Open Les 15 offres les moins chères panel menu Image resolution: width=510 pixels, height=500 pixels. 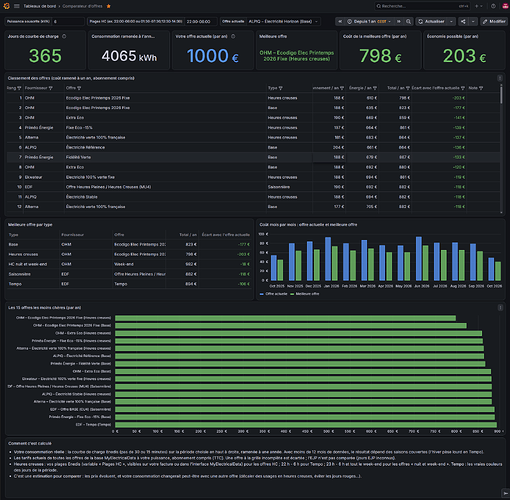coord(500,308)
